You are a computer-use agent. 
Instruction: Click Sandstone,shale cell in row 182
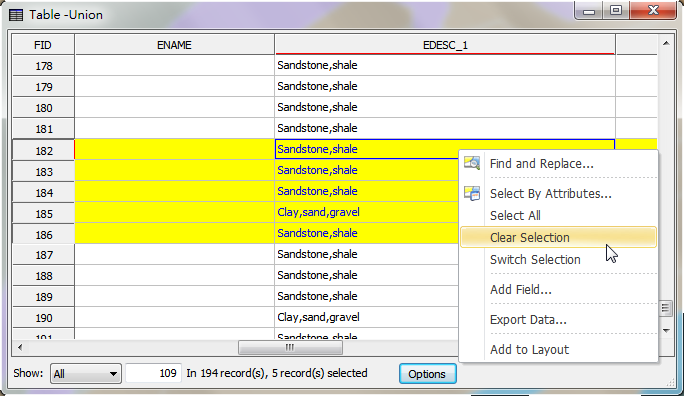(366, 149)
